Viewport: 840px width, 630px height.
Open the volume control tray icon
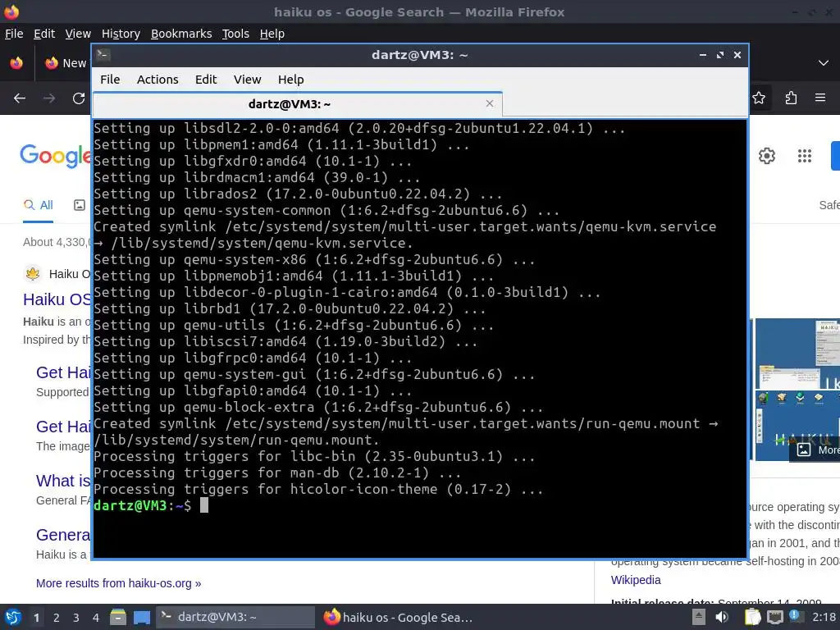click(x=722, y=618)
